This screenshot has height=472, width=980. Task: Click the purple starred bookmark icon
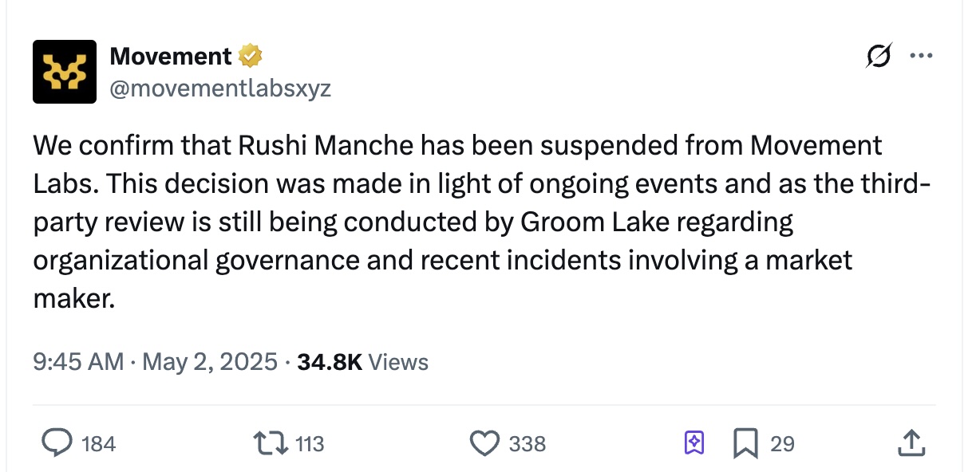click(694, 442)
